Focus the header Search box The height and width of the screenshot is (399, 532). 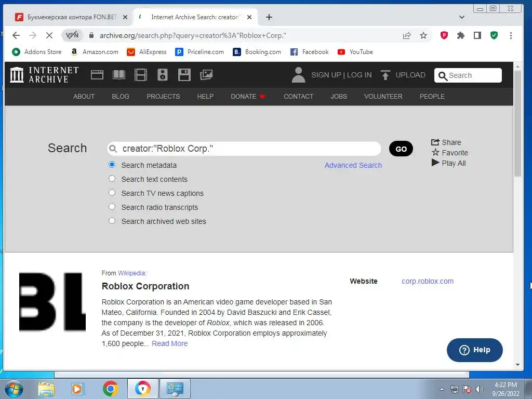[468, 75]
